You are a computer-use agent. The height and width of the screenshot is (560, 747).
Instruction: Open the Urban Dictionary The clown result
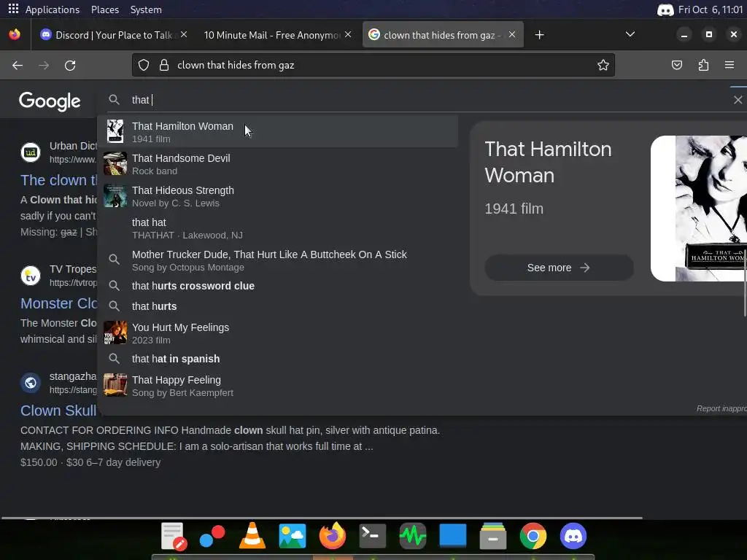(58, 180)
